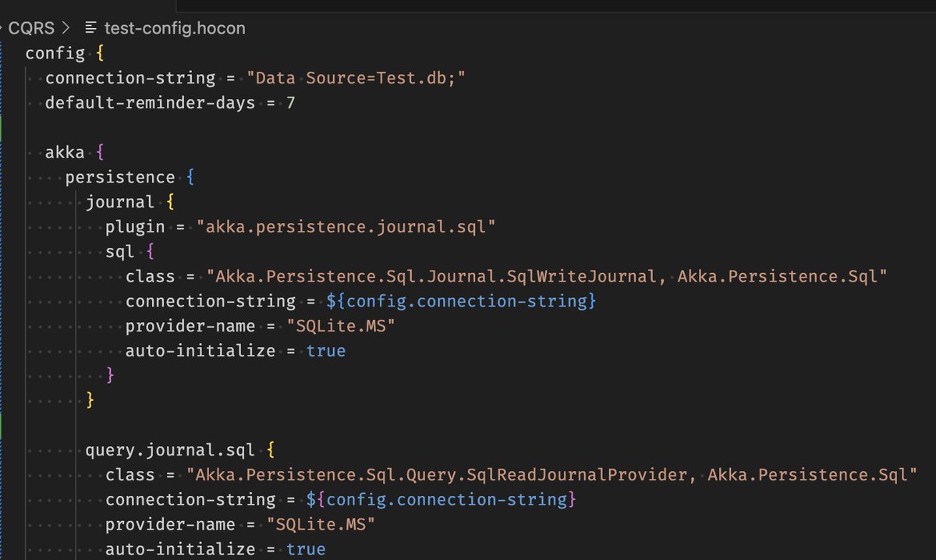Click the "Data Source=Test.db;" string value

(x=357, y=79)
